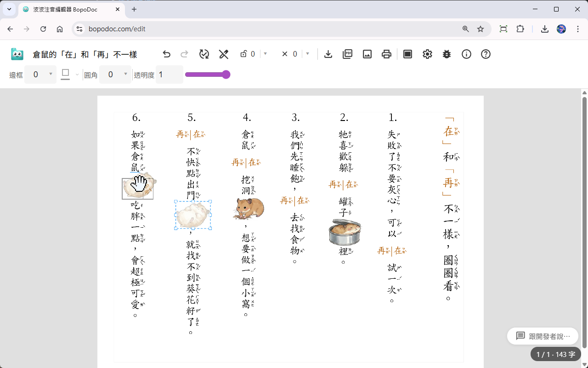Toggle the zhuyin refresh tool
Screen dimensions: 588x368
coord(204,54)
